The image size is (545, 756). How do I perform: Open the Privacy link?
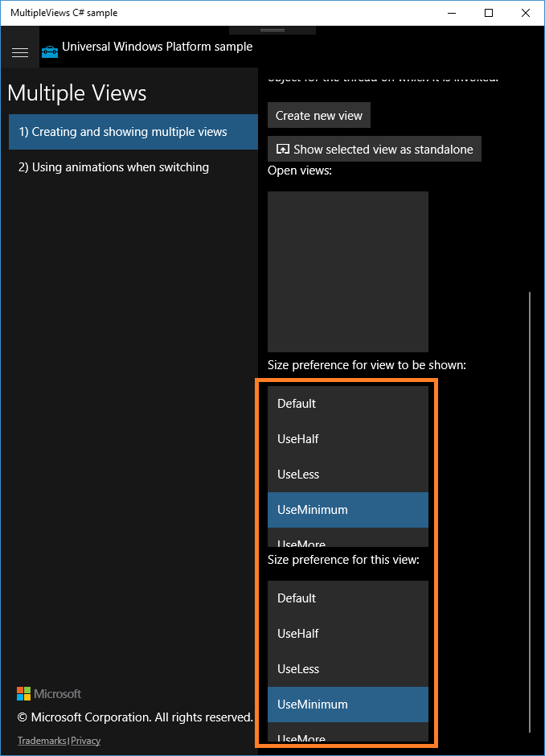point(85,740)
